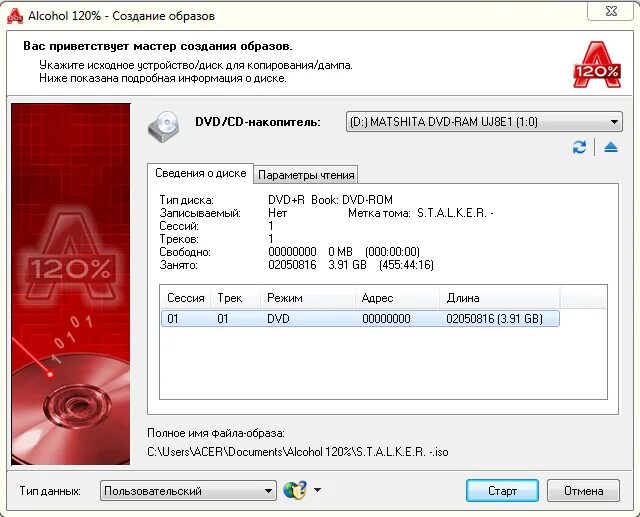Image resolution: width=640 pixels, height=517 pixels.
Task: Click the Режим column header
Action: tap(307, 298)
